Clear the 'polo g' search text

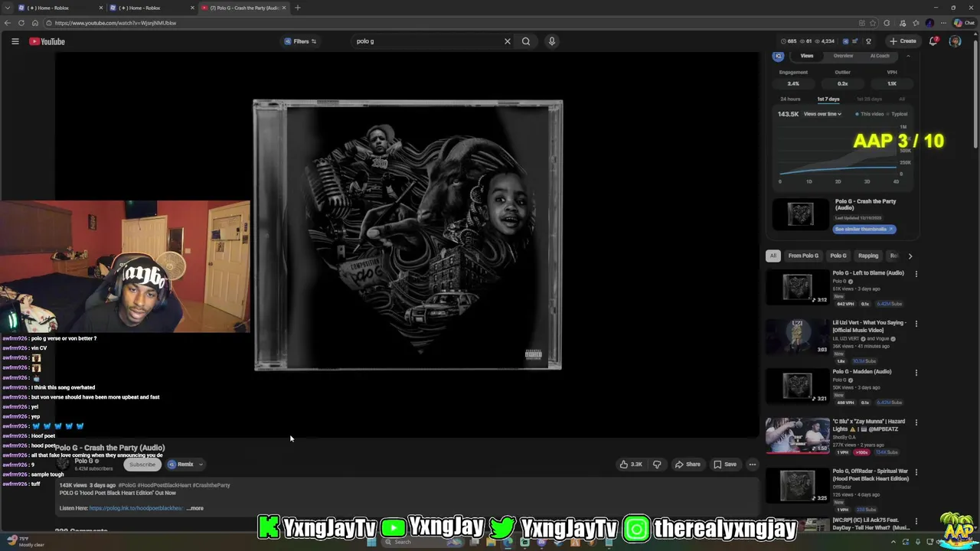click(x=507, y=41)
